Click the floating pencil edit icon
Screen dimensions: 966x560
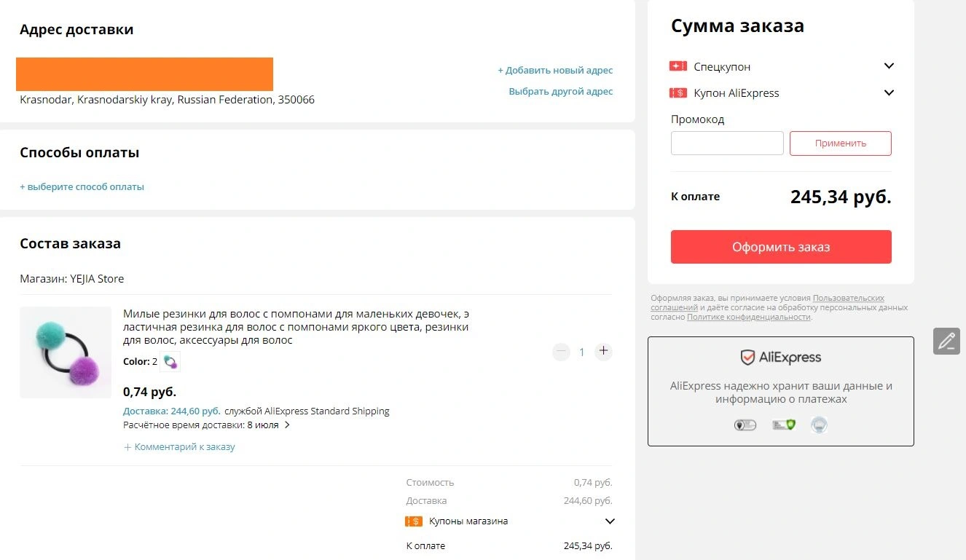tap(946, 341)
